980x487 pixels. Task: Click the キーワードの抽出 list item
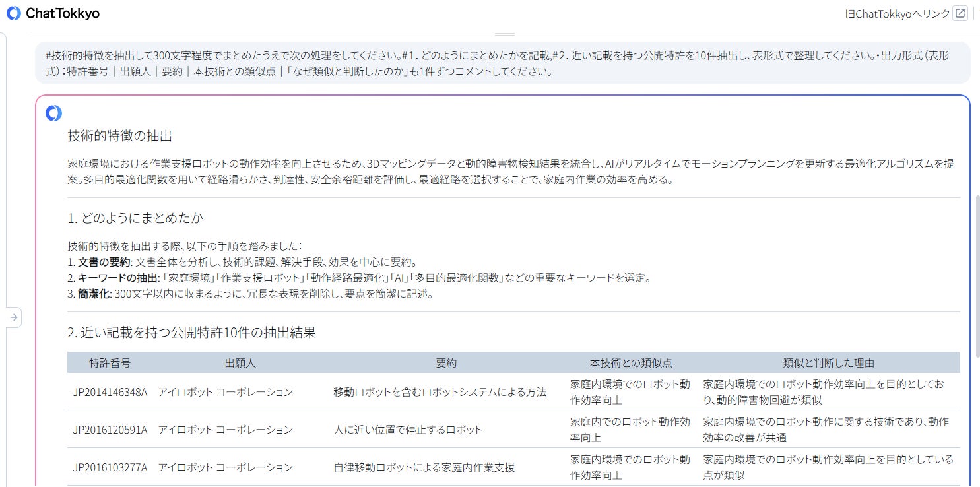359,278
